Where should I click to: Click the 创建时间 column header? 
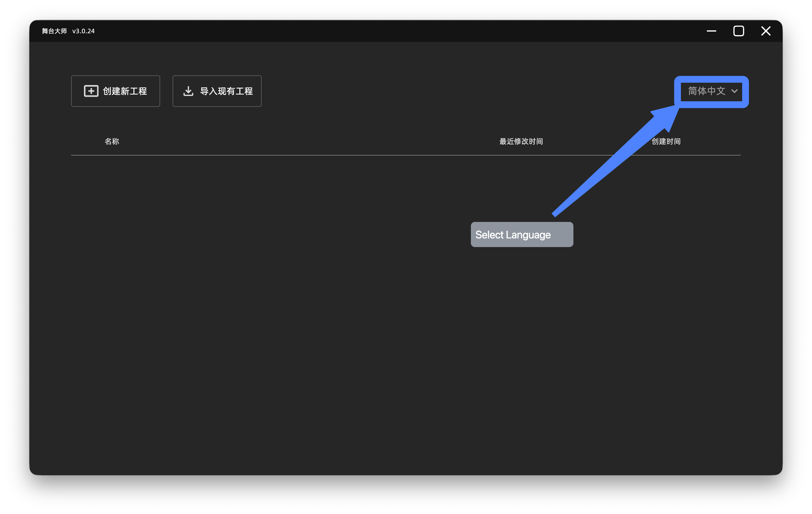click(666, 141)
